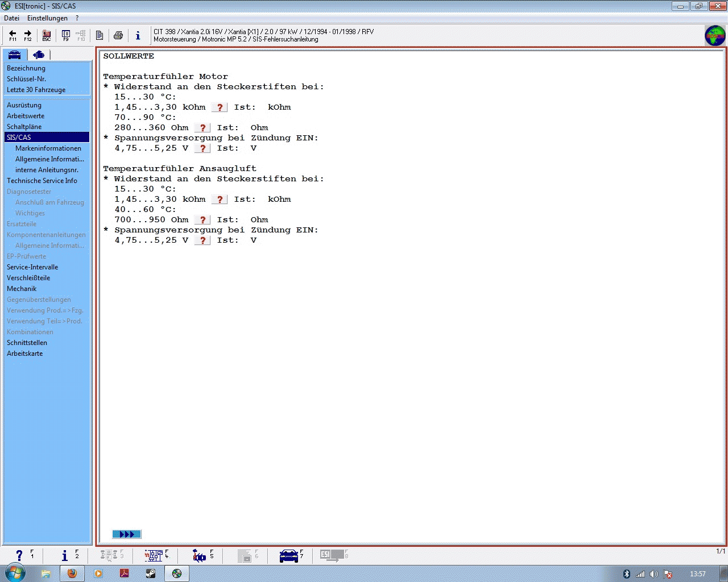This screenshot has width=728, height=582.
Task: Open Adobe Reader taskbar icon
Action: point(125,573)
